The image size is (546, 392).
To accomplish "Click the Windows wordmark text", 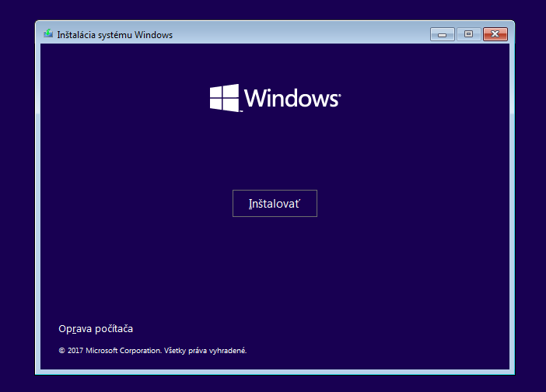I will coord(290,99).
